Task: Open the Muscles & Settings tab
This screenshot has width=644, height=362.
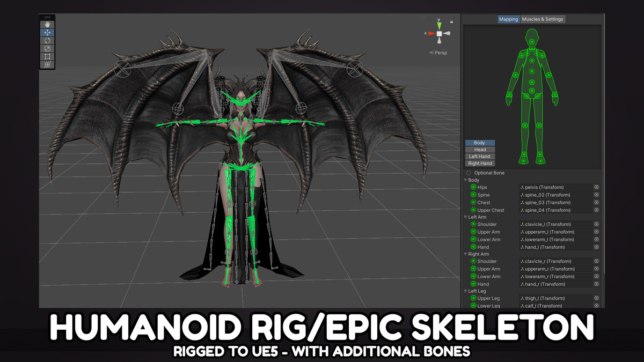Action: point(543,19)
